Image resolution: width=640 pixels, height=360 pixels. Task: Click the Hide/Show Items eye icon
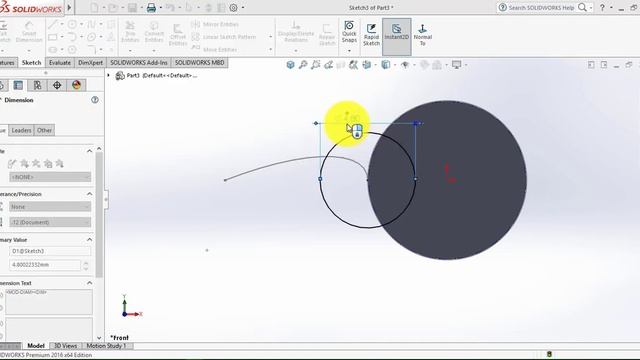(405, 65)
